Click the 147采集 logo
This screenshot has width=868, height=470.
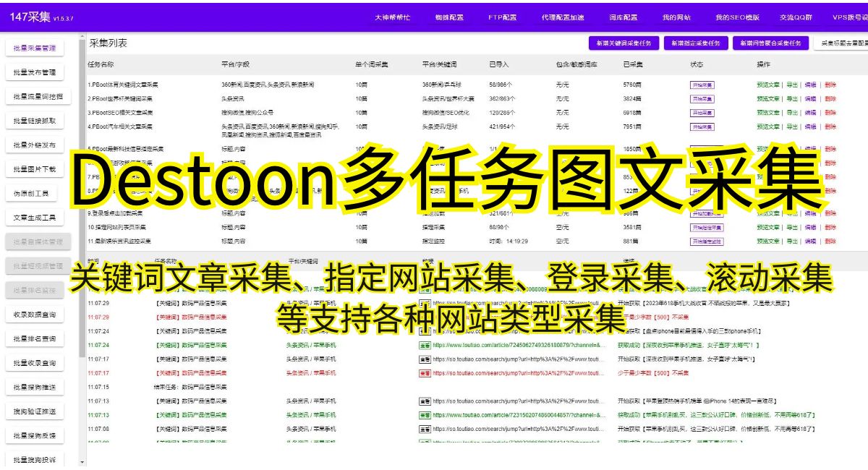(x=30, y=17)
